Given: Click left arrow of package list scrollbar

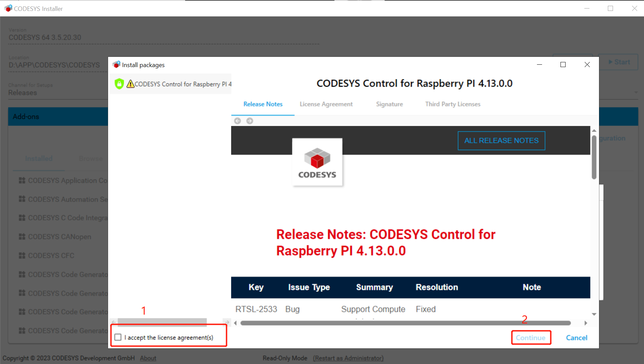Looking at the screenshot, I should [x=114, y=322].
